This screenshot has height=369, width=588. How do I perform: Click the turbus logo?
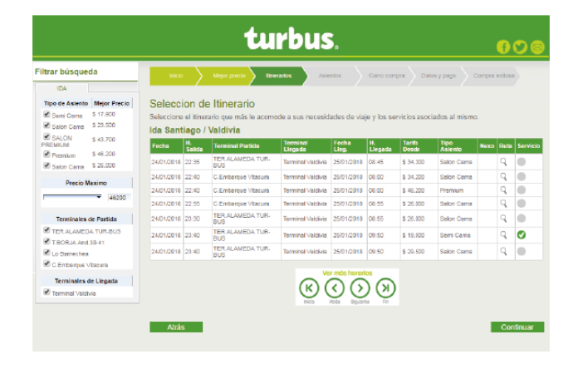pyautogui.click(x=291, y=38)
